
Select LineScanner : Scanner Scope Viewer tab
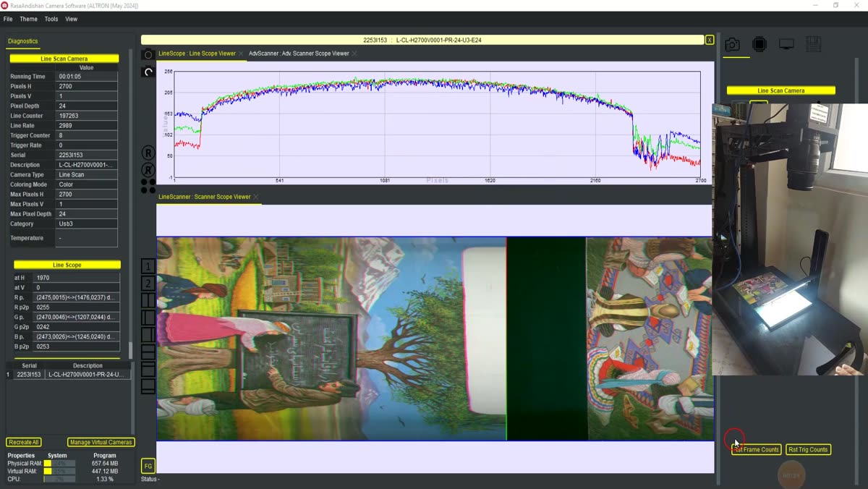point(205,197)
